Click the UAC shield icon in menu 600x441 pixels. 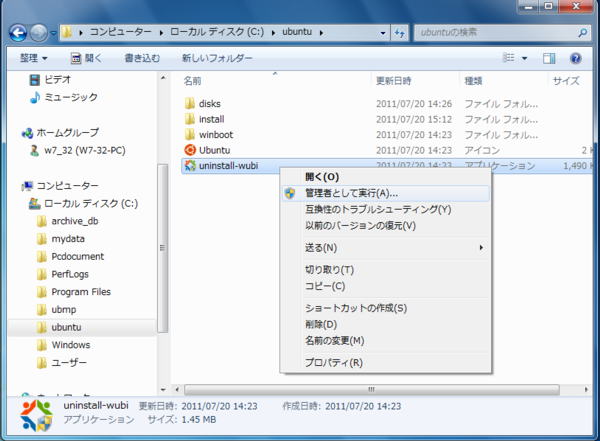coord(290,193)
